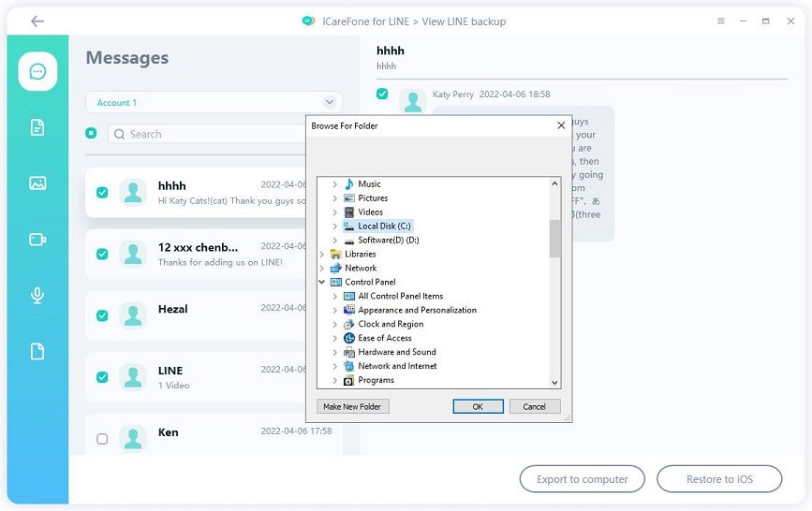Select Sofitware(D) (D:) drive

coord(389,240)
